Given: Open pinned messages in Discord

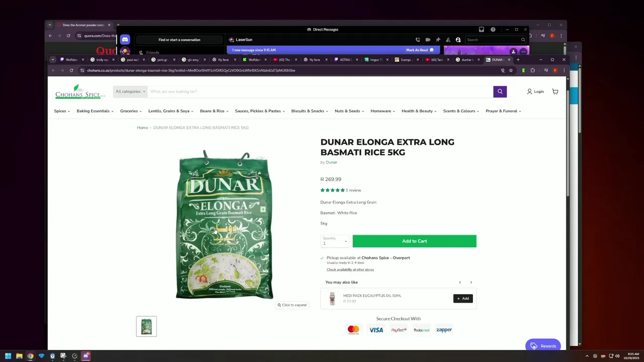Looking at the screenshot, I should [x=438, y=40].
